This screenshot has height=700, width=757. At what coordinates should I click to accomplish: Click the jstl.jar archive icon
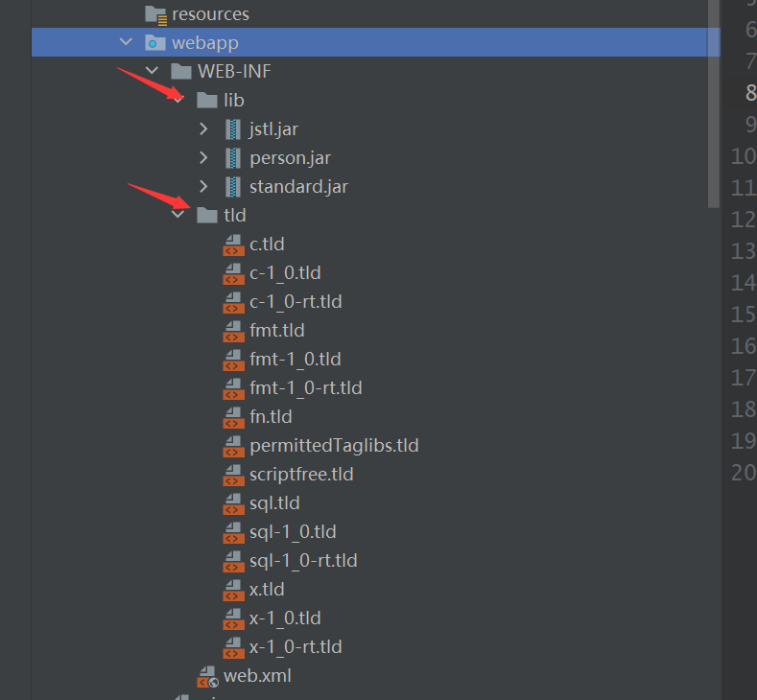click(233, 129)
